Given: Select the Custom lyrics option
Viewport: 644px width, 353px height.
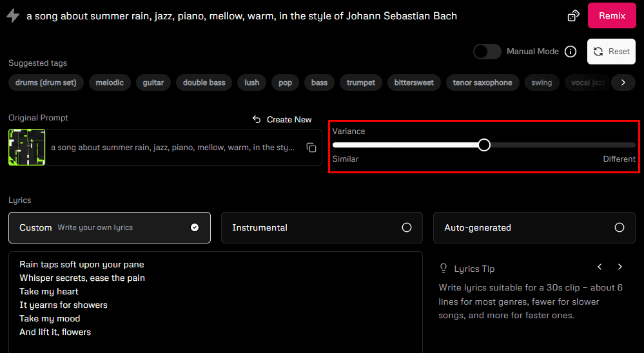Looking at the screenshot, I should click(110, 227).
